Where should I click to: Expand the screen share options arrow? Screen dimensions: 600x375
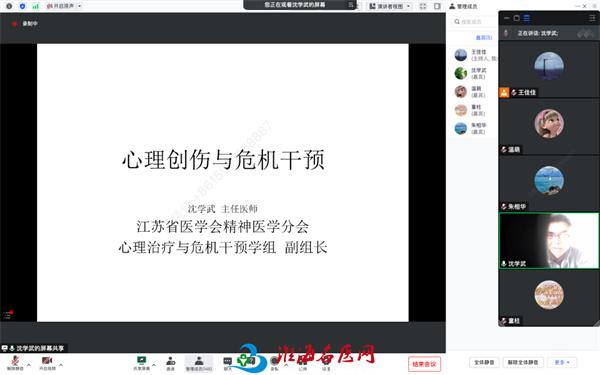(154, 364)
